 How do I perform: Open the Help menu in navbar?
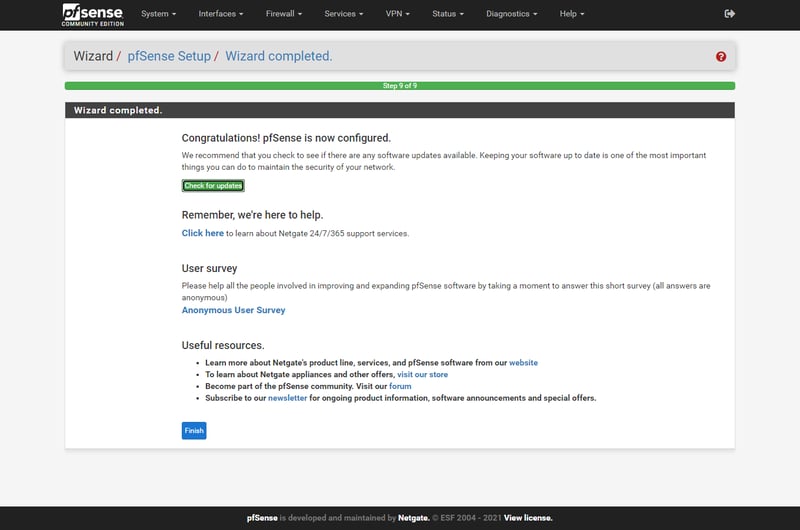tap(572, 14)
